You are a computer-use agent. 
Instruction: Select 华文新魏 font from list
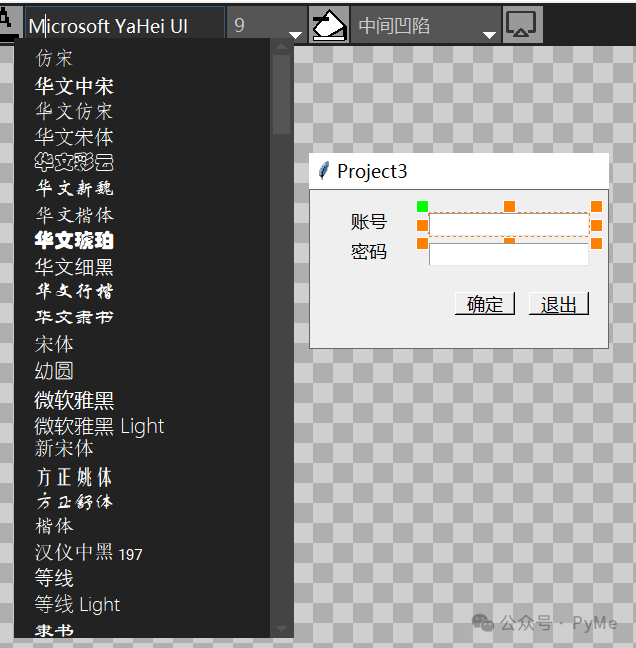tap(74, 188)
